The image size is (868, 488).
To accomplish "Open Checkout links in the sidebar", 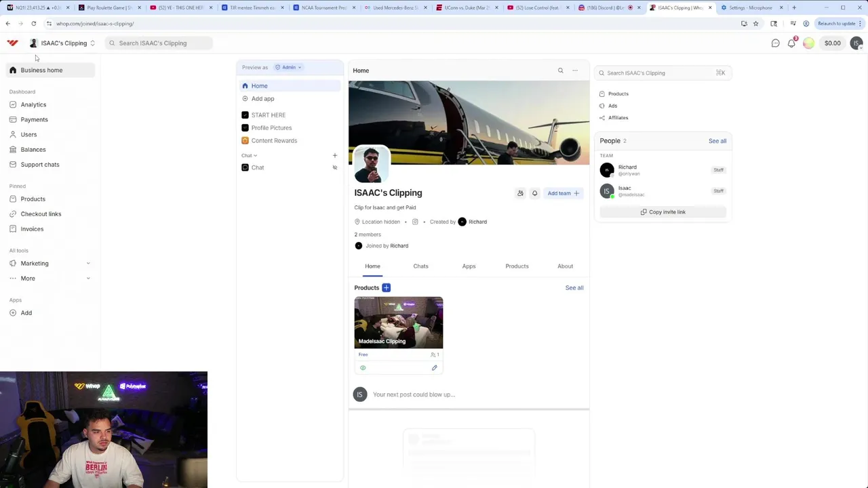I will click(x=41, y=214).
